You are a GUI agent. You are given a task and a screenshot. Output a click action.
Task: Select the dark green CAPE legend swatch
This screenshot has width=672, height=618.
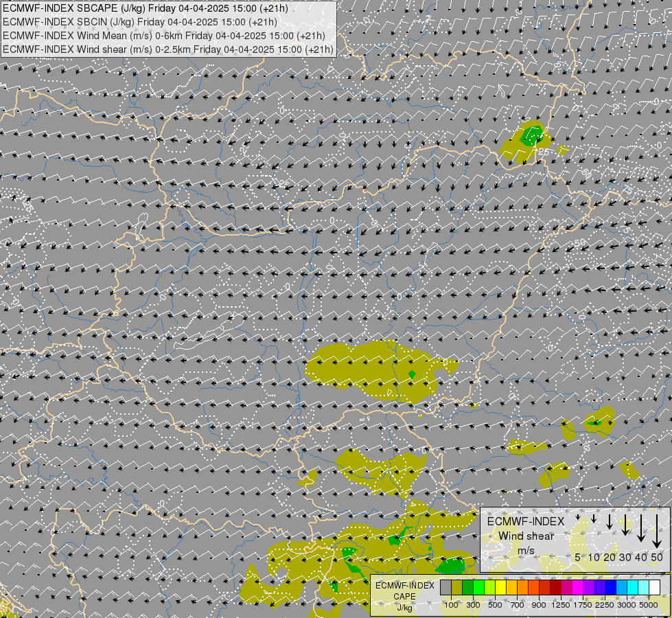pos(467,588)
